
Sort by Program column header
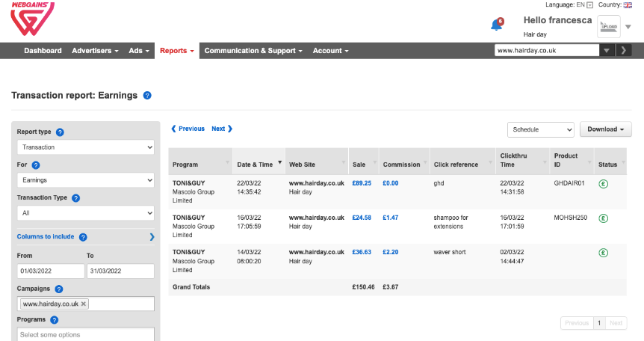point(200,162)
